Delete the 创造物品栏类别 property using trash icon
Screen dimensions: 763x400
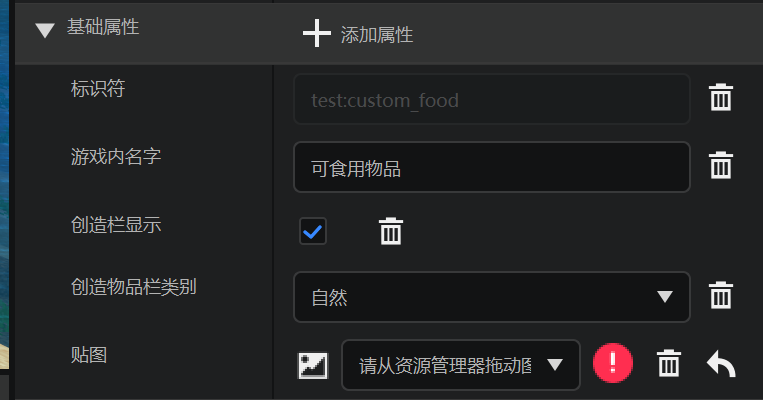tap(721, 295)
